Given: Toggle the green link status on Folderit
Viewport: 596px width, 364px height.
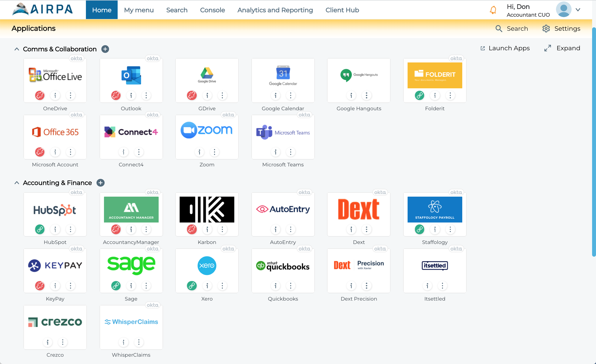Looking at the screenshot, I should point(420,95).
